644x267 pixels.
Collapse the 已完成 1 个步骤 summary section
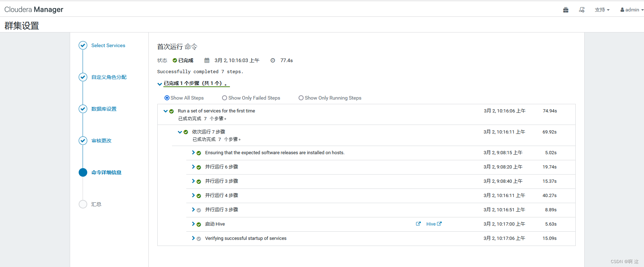pyautogui.click(x=160, y=84)
